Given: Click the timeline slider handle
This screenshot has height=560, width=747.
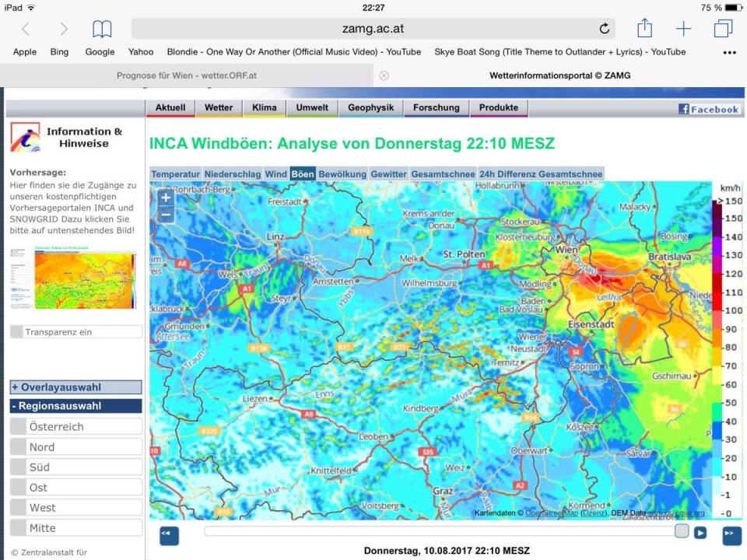Looking at the screenshot, I should click(x=682, y=530).
